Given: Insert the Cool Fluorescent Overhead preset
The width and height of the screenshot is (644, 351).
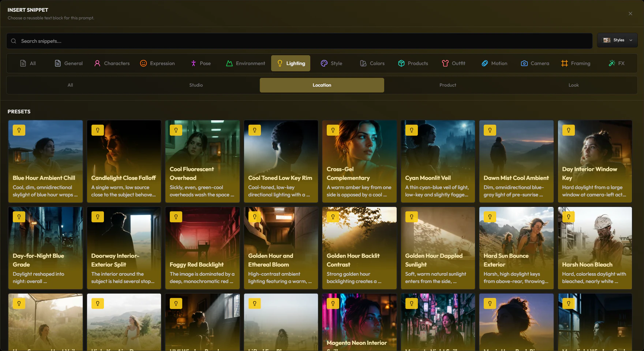Looking at the screenshot, I should tap(202, 161).
